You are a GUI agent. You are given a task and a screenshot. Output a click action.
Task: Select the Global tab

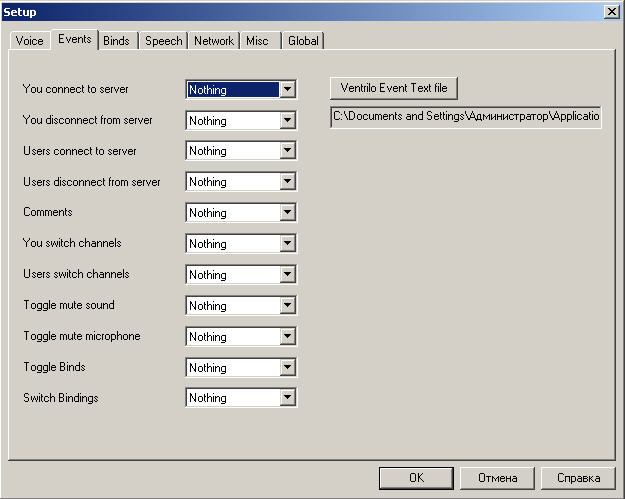302,41
